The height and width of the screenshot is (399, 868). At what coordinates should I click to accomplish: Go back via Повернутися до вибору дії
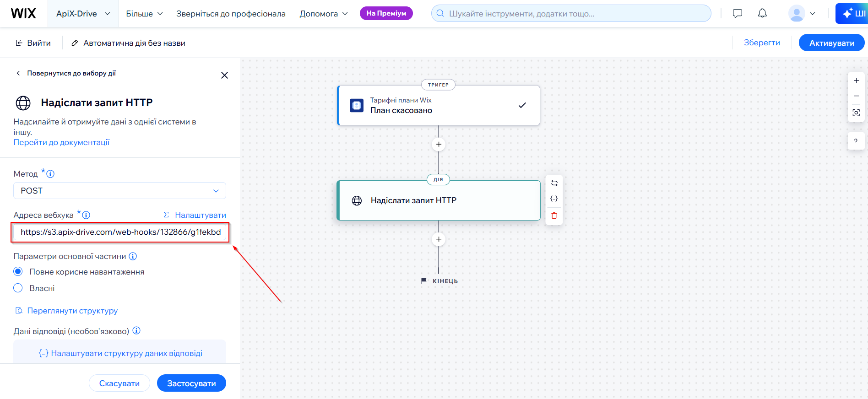(66, 73)
